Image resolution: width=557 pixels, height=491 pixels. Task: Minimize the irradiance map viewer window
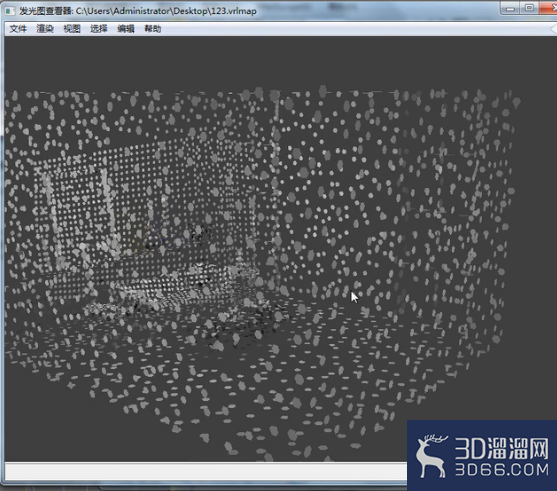[x=510, y=8]
